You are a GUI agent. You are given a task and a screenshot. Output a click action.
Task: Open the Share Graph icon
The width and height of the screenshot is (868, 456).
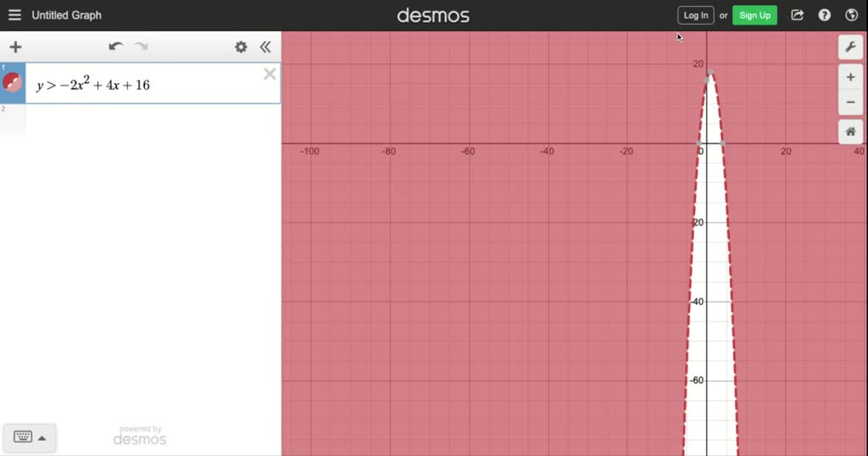tap(797, 15)
